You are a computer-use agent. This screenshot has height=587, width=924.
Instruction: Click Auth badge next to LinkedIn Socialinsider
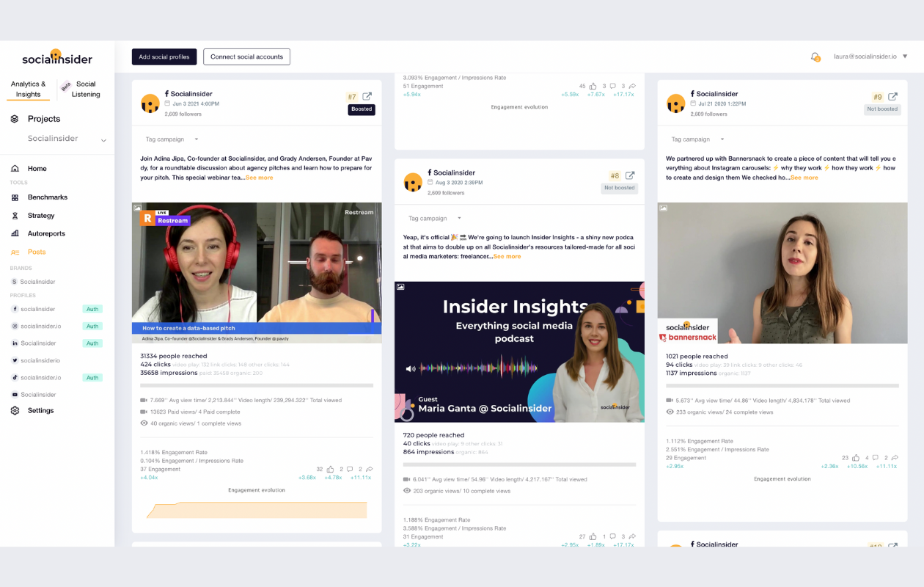tap(92, 343)
